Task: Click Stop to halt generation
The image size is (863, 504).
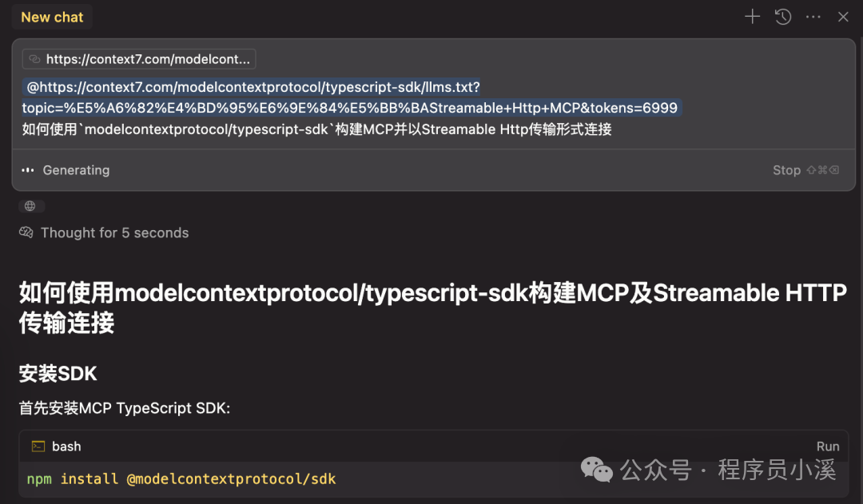Action: [786, 169]
